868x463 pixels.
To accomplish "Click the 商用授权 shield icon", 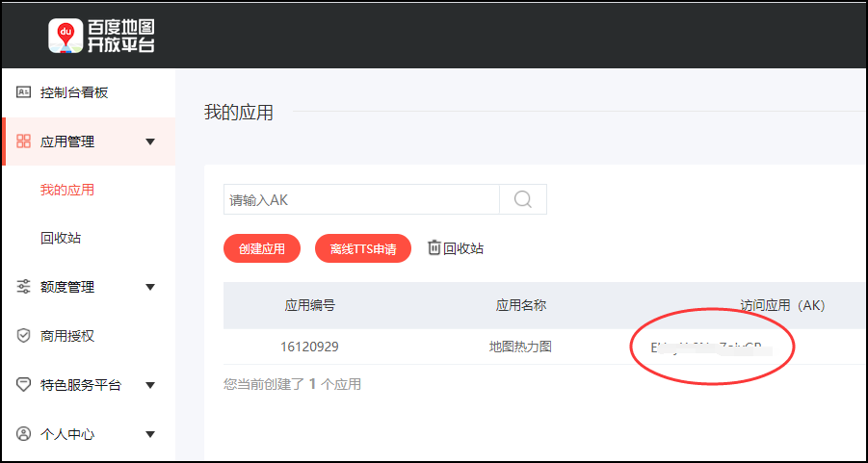I will point(24,336).
